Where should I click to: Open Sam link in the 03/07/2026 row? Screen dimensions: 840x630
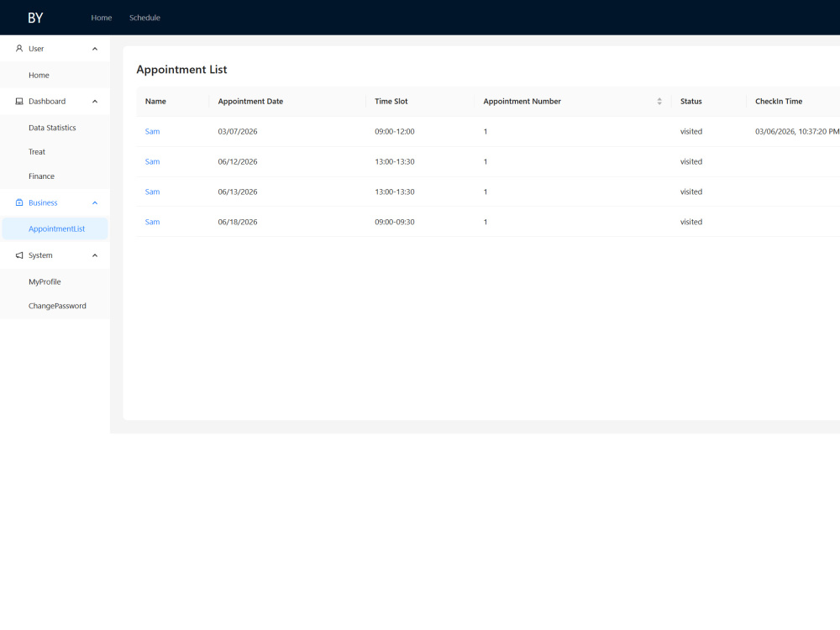(x=152, y=131)
